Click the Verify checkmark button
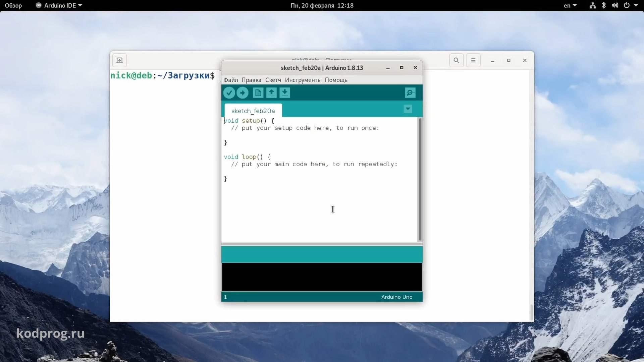Image resolution: width=644 pixels, height=362 pixels. 229,93
